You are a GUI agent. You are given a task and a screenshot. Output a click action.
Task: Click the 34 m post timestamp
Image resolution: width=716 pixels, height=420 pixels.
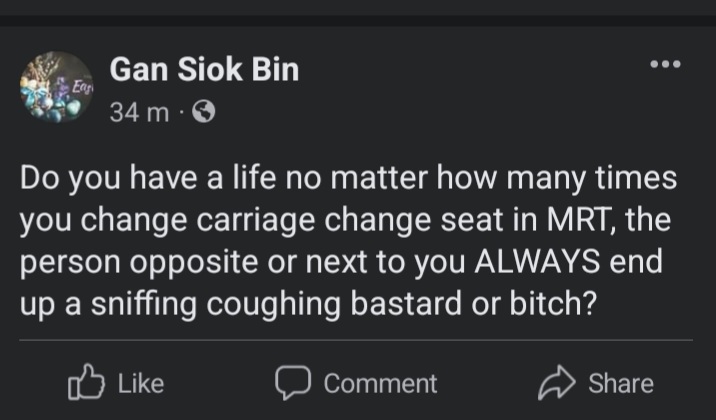click(139, 114)
